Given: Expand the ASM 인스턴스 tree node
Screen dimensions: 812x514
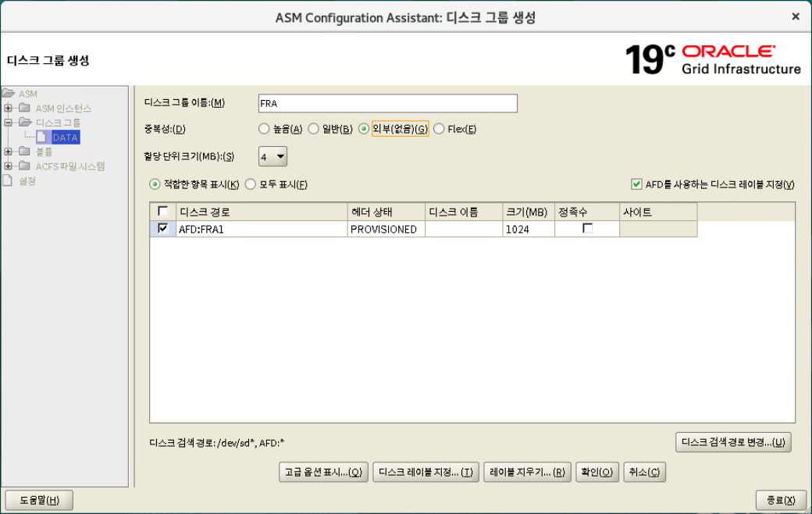Looking at the screenshot, I should tap(9, 109).
